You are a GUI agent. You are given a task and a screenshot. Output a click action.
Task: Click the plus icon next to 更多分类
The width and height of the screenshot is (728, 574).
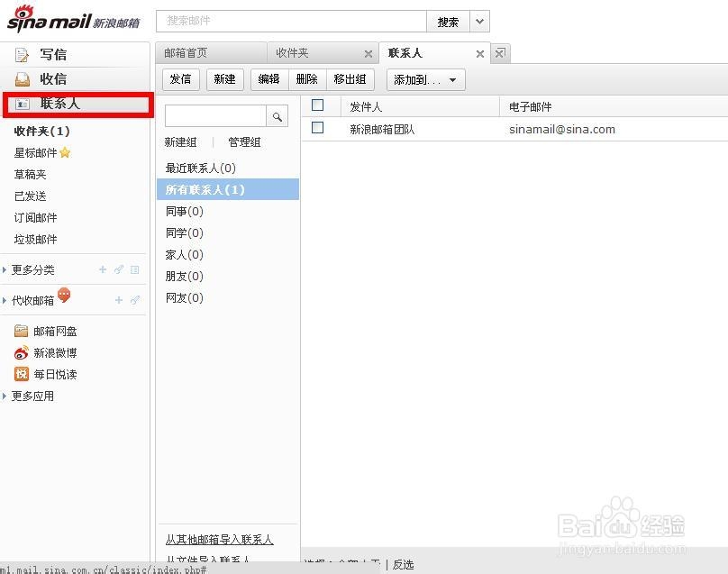pyautogui.click(x=102, y=269)
